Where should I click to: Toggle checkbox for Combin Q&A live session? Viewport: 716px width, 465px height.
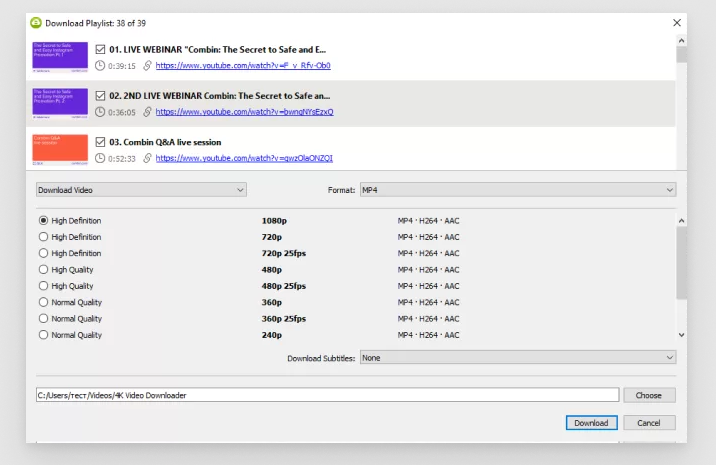tap(100, 142)
